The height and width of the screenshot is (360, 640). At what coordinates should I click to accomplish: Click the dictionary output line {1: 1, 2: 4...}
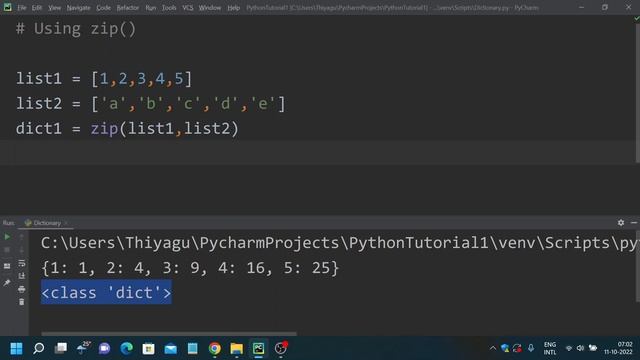click(x=190, y=268)
